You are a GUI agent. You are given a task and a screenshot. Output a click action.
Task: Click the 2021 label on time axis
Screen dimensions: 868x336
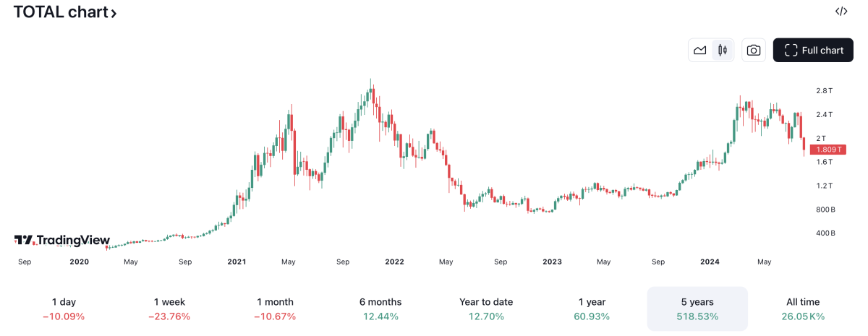[237, 262]
